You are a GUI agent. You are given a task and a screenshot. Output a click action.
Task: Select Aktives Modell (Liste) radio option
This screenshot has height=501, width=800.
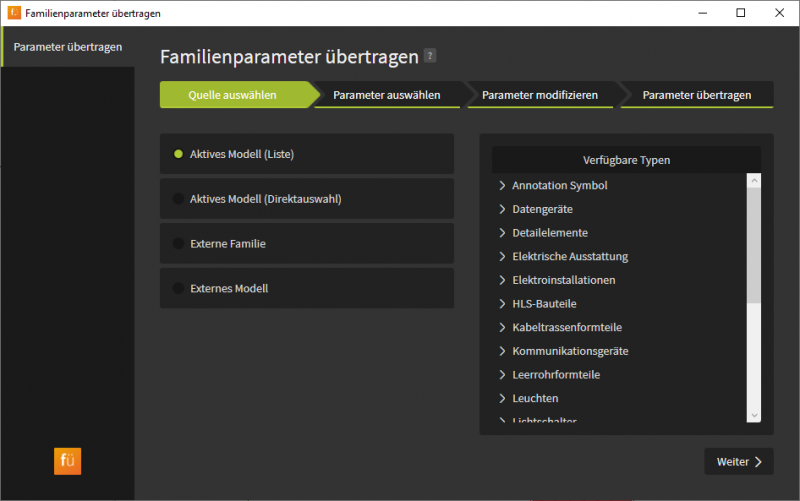coord(178,154)
